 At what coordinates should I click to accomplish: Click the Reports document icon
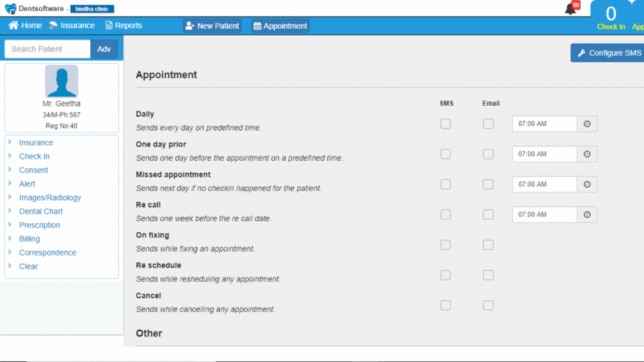[108, 25]
